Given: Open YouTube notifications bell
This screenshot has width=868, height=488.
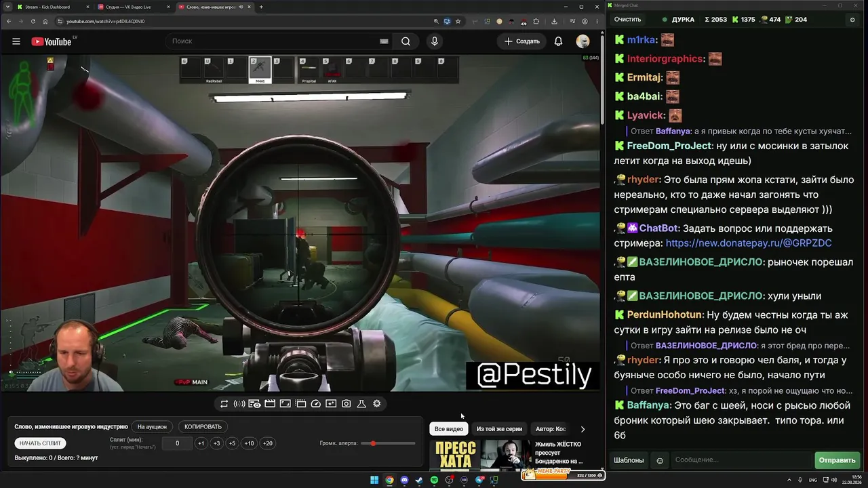Looking at the screenshot, I should point(558,41).
